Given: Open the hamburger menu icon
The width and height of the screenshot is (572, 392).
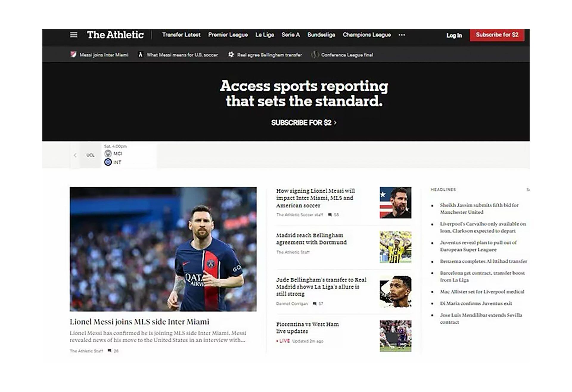Looking at the screenshot, I should pos(74,35).
